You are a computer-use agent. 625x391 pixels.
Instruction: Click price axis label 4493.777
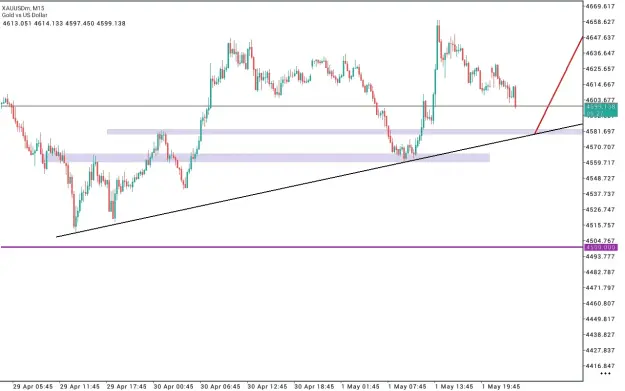(601, 256)
